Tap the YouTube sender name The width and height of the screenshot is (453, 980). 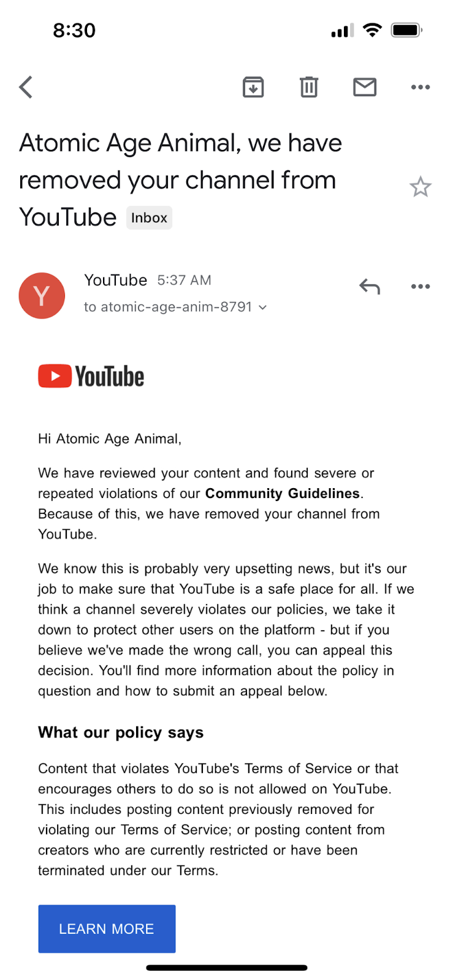[116, 280]
